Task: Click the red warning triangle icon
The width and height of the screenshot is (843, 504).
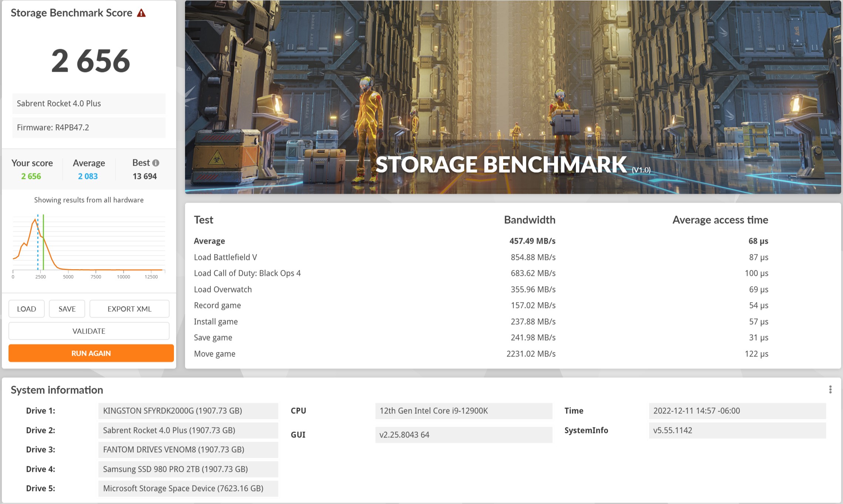Action: point(141,13)
